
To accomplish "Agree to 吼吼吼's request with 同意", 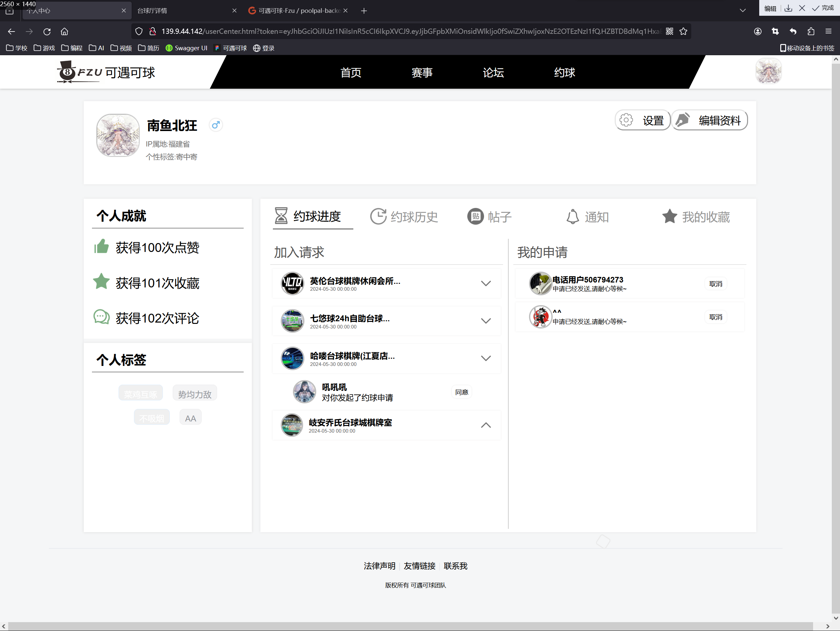I will click(x=461, y=392).
